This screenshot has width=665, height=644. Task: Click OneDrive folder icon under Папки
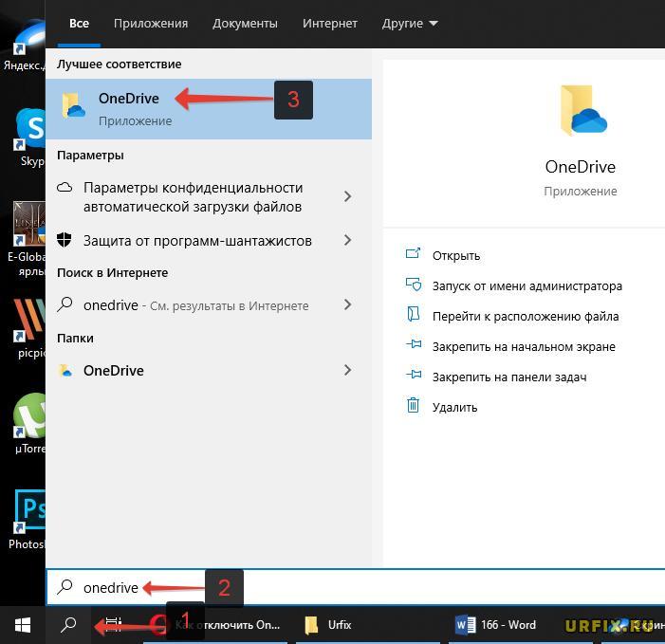(65, 371)
